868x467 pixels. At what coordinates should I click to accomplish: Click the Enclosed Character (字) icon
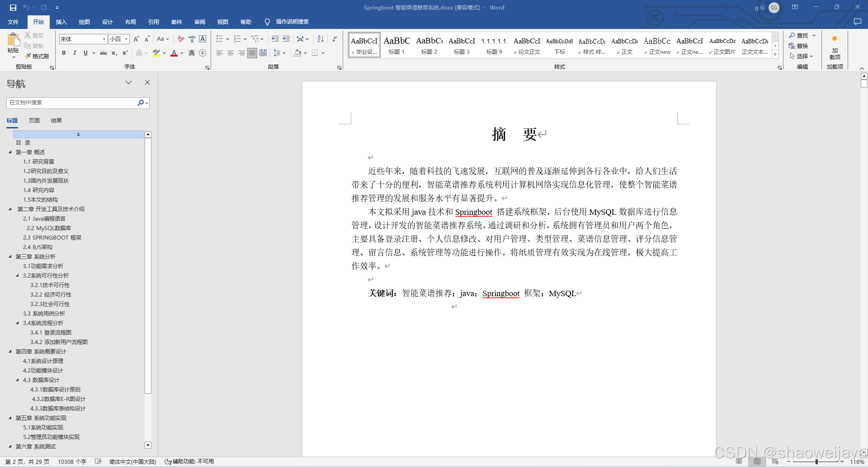[x=203, y=53]
